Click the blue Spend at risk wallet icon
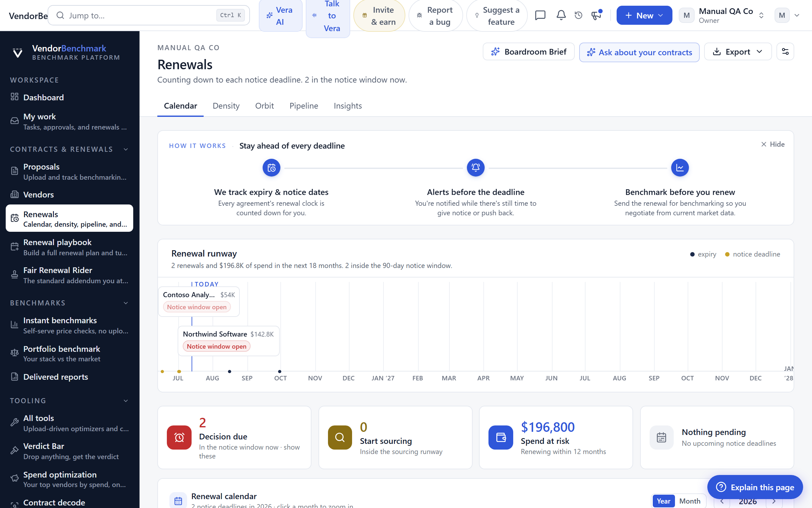The width and height of the screenshot is (812, 508). pos(501,438)
